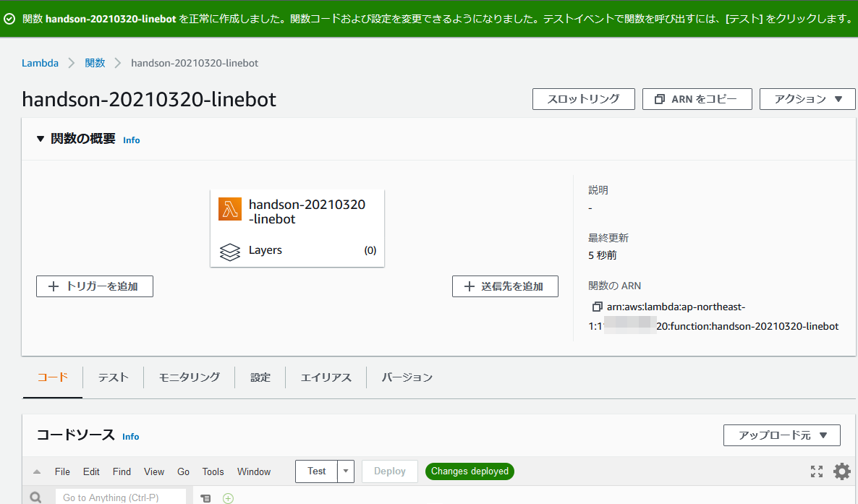Click the success checkmark icon in green banner
Screen dimensions: 858x504
coord(9,19)
